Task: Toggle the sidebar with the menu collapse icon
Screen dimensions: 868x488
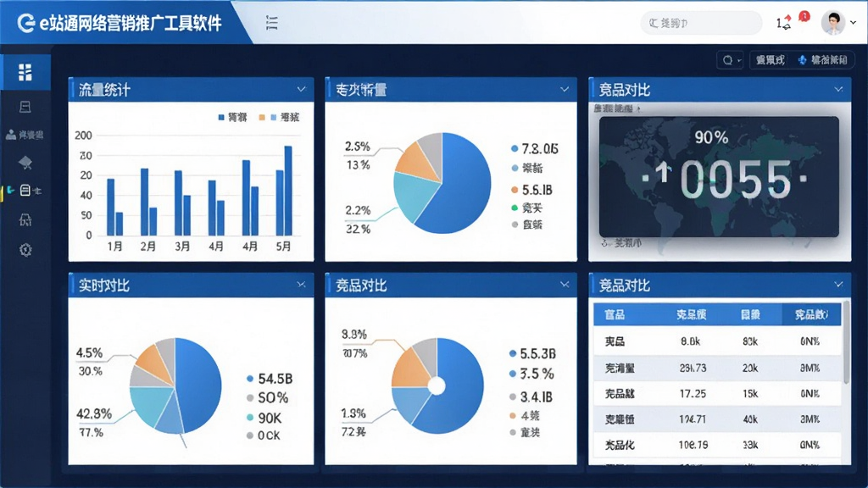Action: click(272, 23)
